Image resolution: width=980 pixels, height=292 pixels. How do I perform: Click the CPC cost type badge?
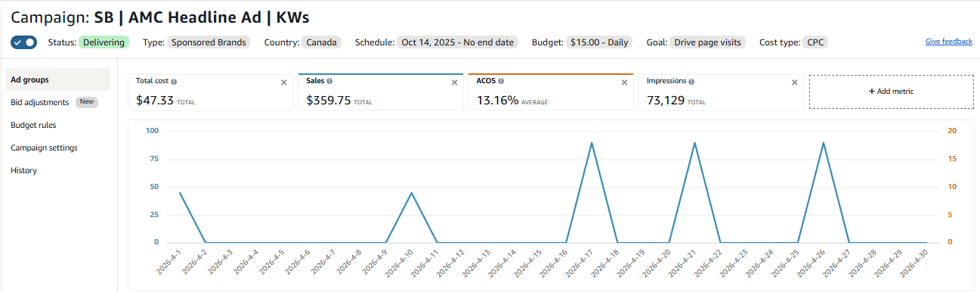815,42
